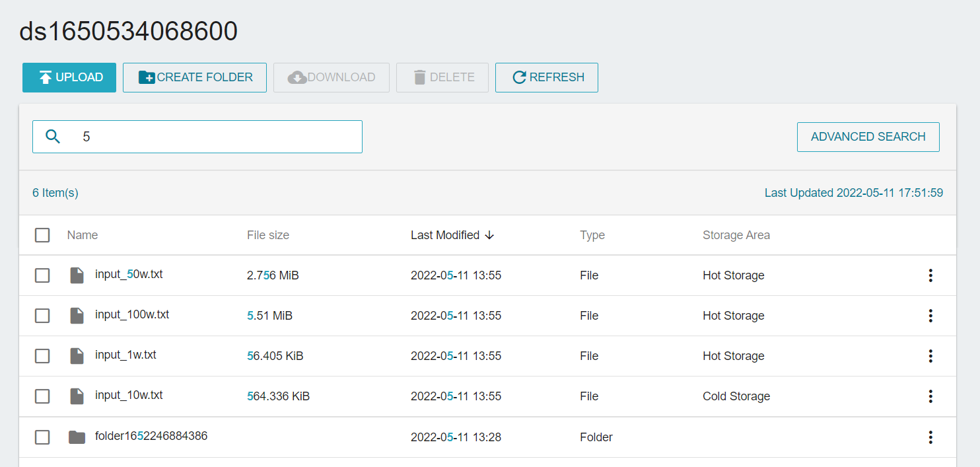Toggle the select-all checkbox in header
This screenshot has height=467, width=980.
coord(42,235)
